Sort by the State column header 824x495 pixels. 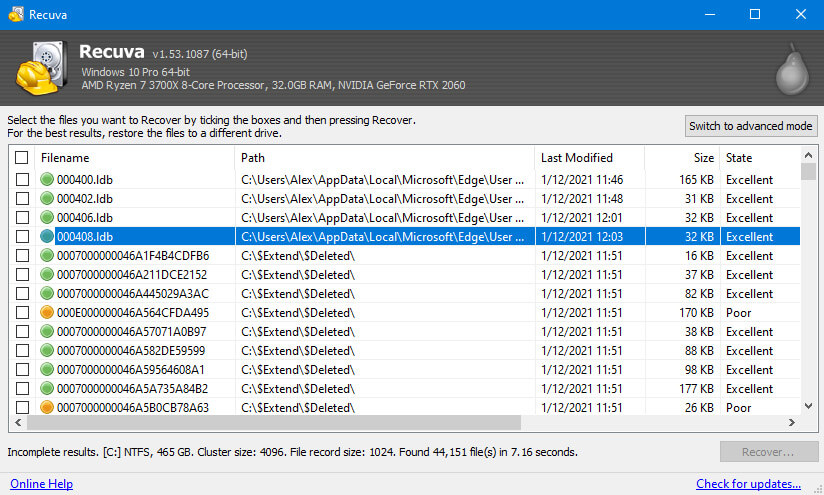click(760, 158)
